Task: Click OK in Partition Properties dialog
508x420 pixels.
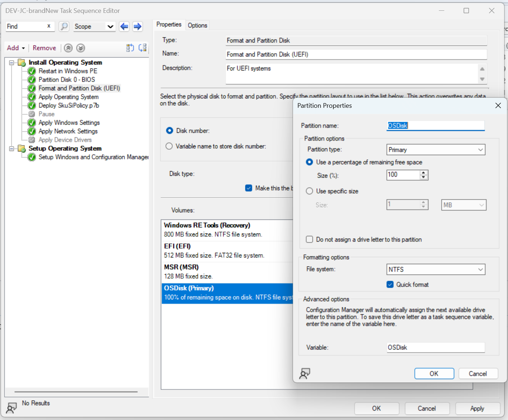Action: 434,373
